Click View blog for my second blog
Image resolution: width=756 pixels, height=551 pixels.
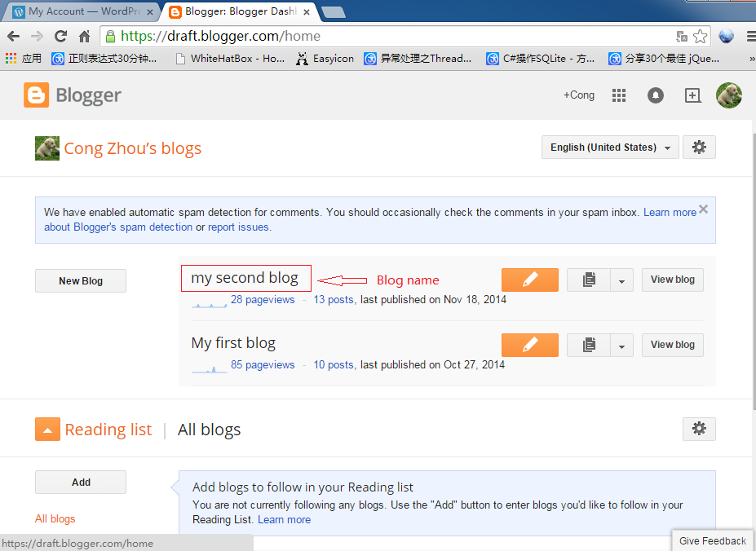click(672, 280)
